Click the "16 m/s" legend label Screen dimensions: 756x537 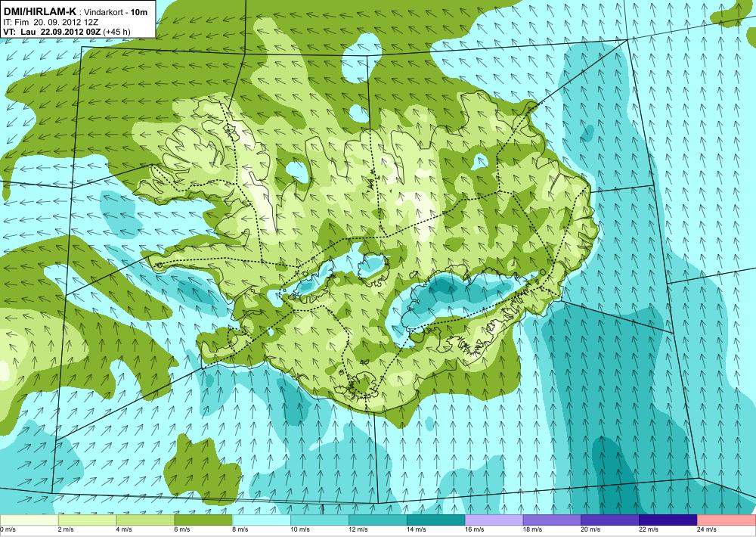click(475, 529)
